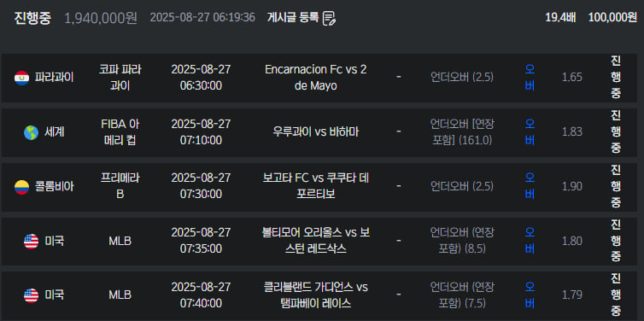This screenshot has width=644, height=321.
Task: Select the Encarnacion Fc vs 2 de Mayo match
Action: coord(316,78)
